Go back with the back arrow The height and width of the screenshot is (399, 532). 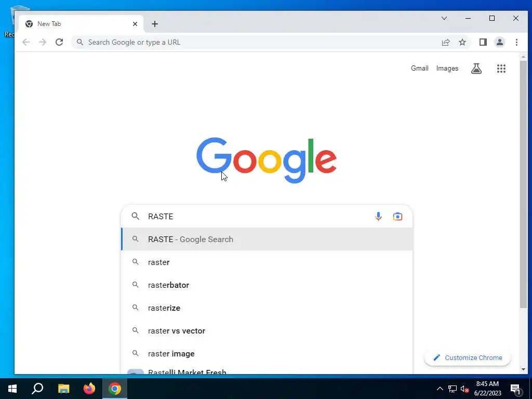[26, 42]
